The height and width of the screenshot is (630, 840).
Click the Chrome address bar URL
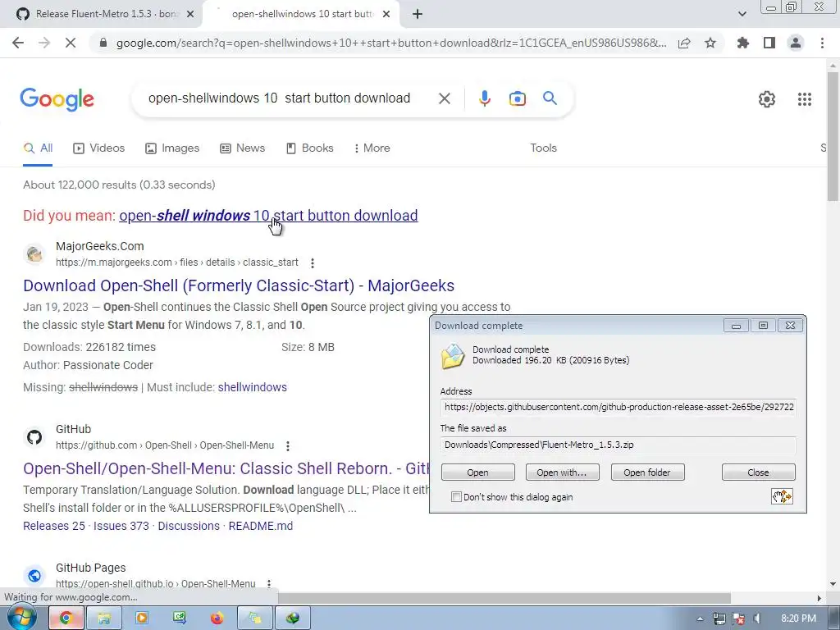pyautogui.click(x=391, y=43)
